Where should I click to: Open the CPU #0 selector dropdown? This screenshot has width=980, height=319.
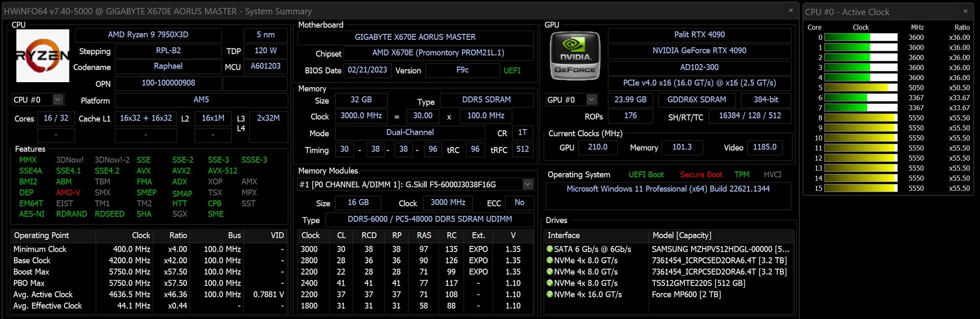tap(38, 100)
